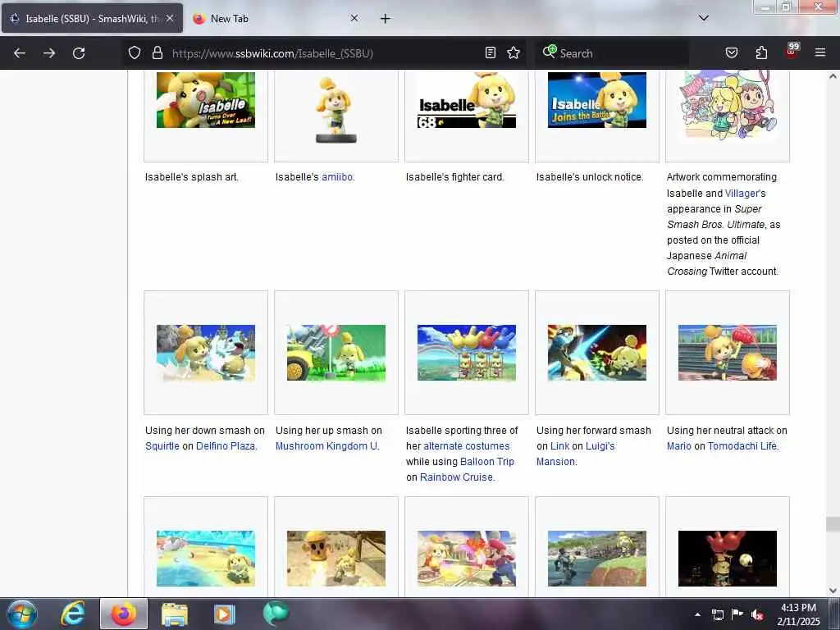Launch Internet Explorer from taskbar

tap(73, 614)
